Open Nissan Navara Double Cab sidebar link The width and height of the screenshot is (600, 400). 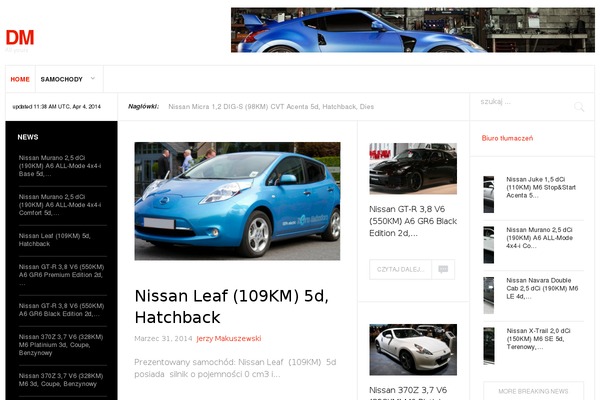click(x=542, y=288)
